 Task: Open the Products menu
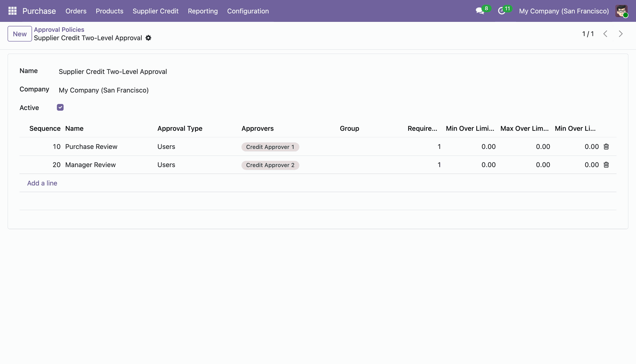point(109,11)
